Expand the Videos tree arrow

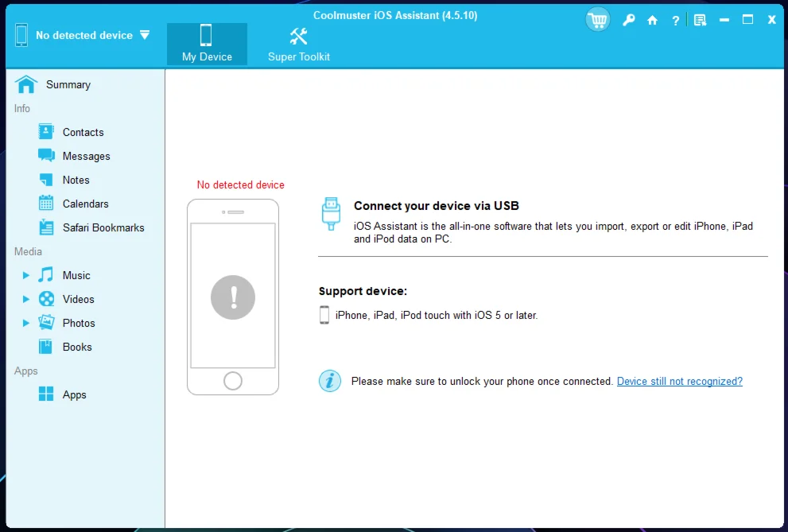click(x=26, y=299)
